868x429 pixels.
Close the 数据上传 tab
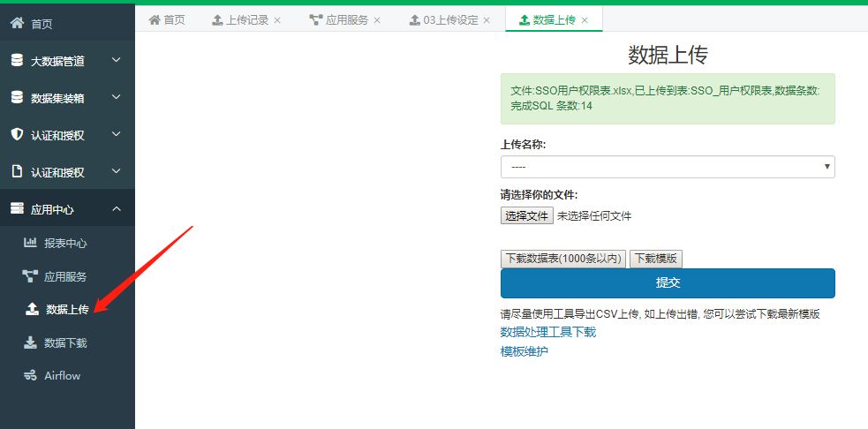(584, 20)
